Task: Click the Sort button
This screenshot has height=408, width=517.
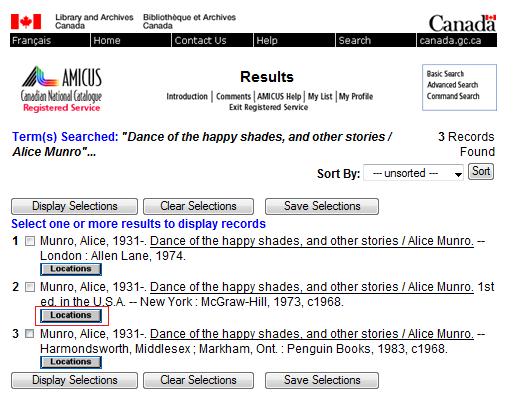Action: 481,172
